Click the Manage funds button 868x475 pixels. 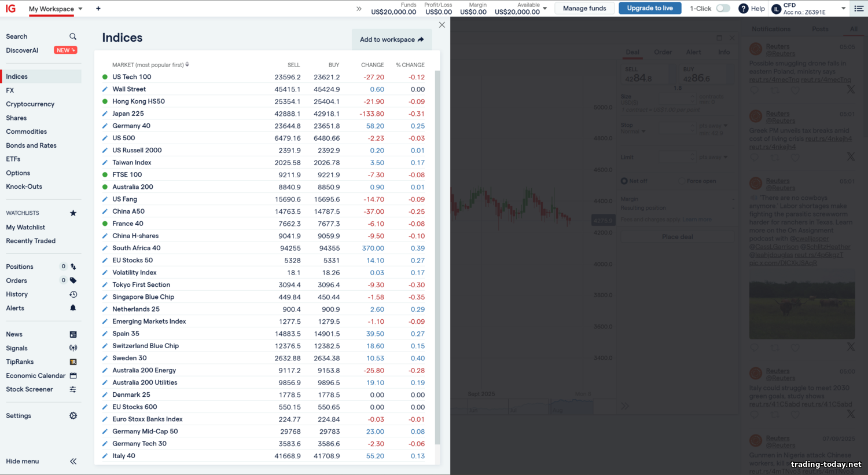584,8
